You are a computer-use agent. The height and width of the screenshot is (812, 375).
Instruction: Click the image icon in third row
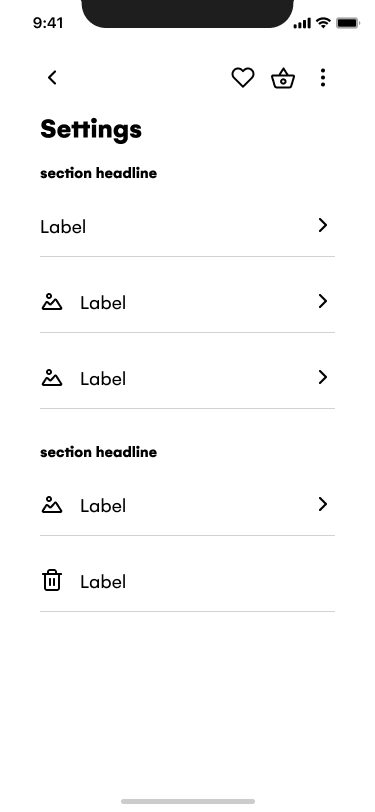[x=52, y=378]
